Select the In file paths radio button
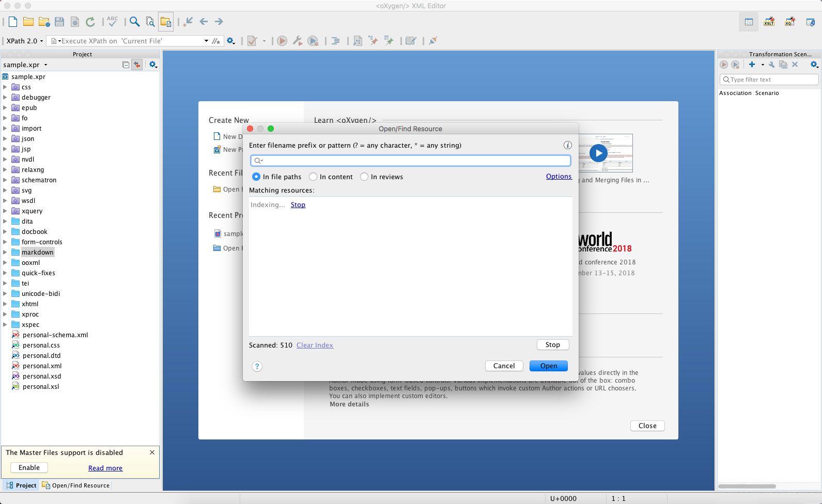This screenshot has width=822, height=504. tap(256, 177)
